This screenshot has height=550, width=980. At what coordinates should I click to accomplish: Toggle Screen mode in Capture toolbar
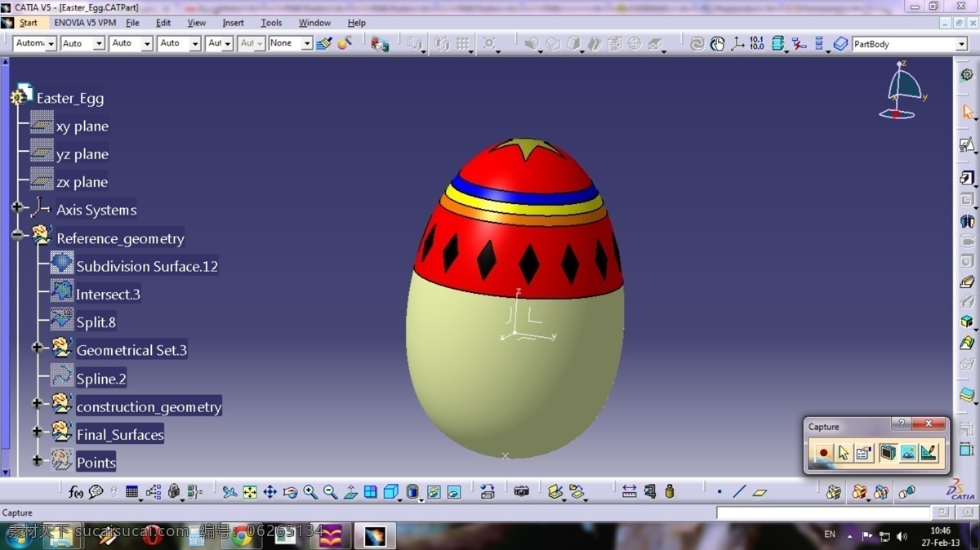click(x=888, y=452)
